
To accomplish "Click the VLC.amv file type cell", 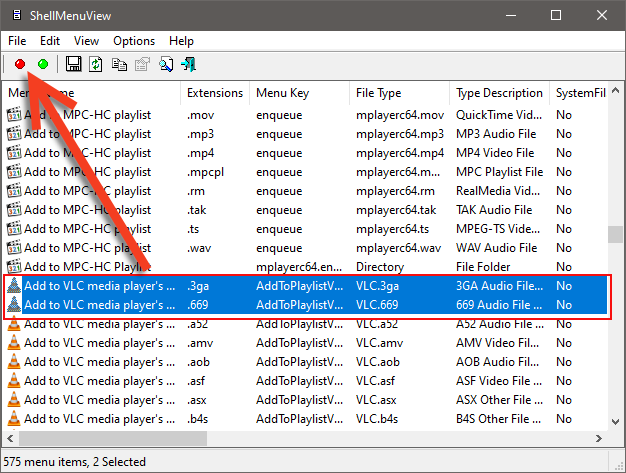I will tap(379, 342).
